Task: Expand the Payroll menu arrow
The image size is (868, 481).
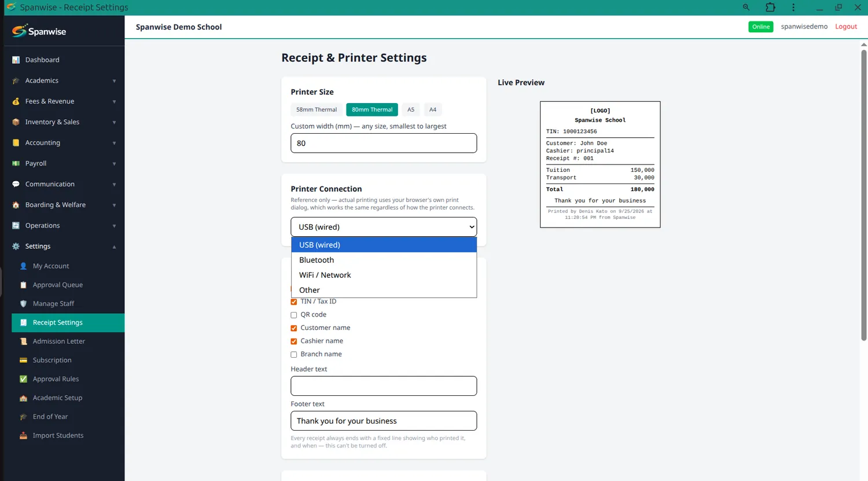Action: (114, 164)
